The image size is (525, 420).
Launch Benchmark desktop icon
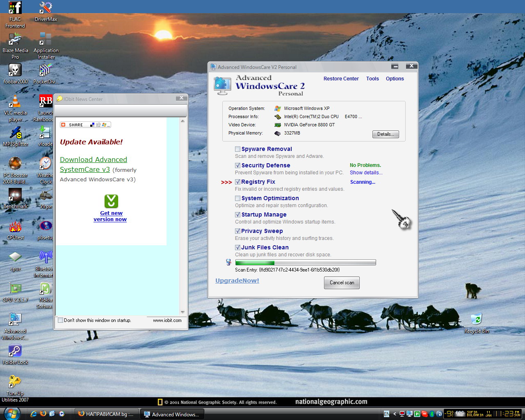point(15,199)
